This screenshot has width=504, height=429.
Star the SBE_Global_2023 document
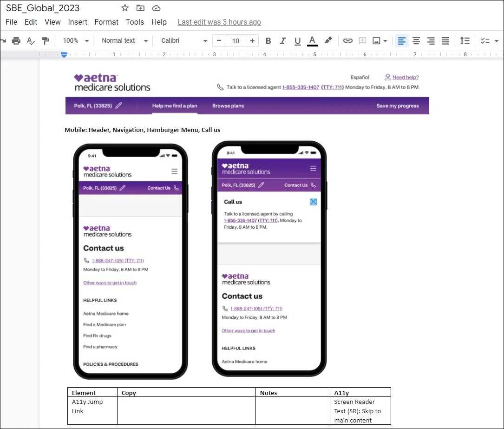point(124,8)
